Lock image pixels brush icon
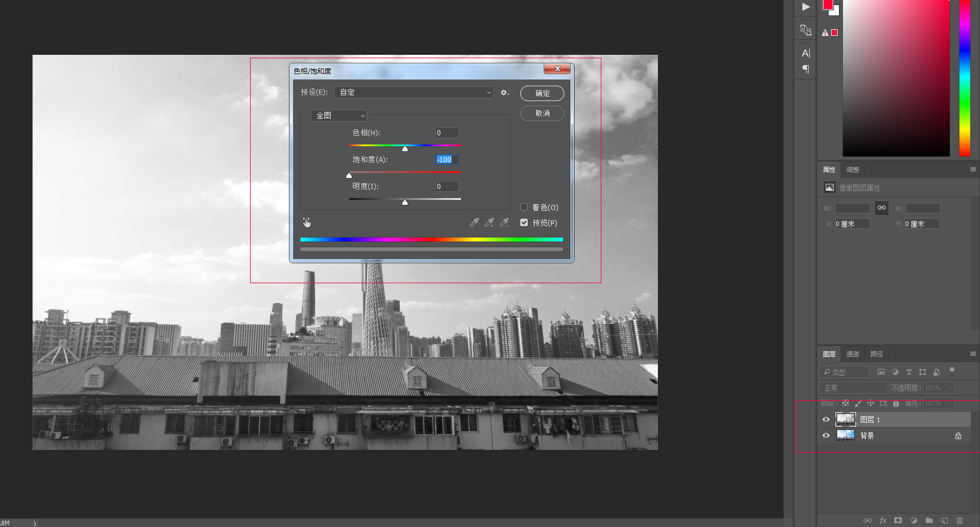The width and height of the screenshot is (980, 527). click(858, 403)
